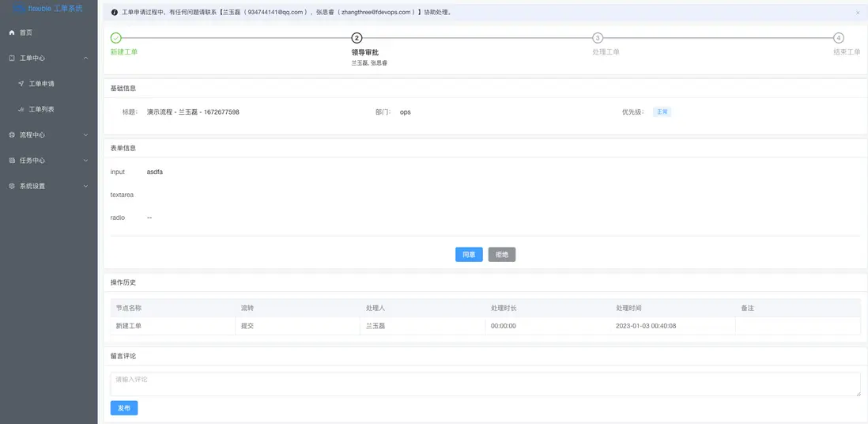Click the 拒绝 reject button
The width and height of the screenshot is (868, 424).
tap(502, 255)
